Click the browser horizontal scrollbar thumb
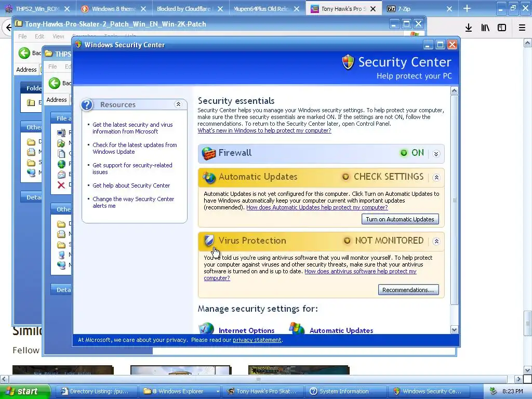Screen dimensions: 532x399 coord(258,379)
